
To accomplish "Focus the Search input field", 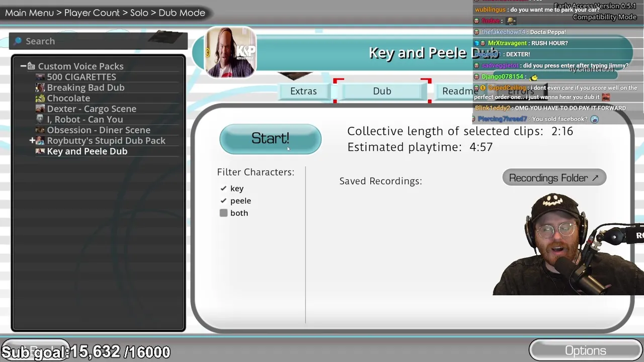I will (98, 41).
